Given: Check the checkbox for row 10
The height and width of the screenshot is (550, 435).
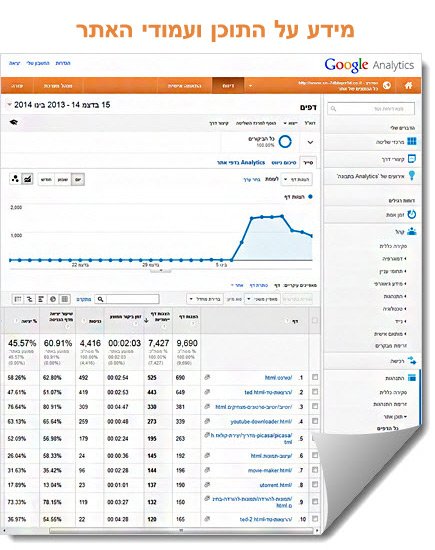Looking at the screenshot, I should [315, 518].
